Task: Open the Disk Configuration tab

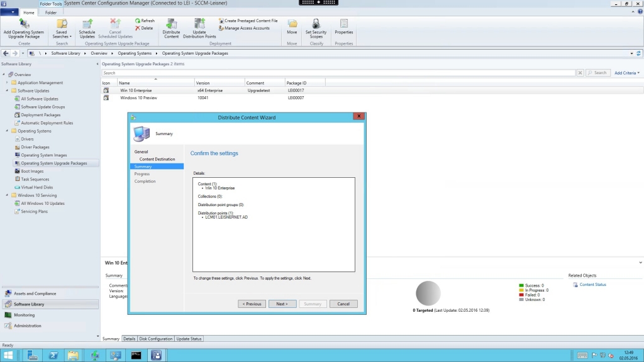Action: pyautogui.click(x=156, y=339)
